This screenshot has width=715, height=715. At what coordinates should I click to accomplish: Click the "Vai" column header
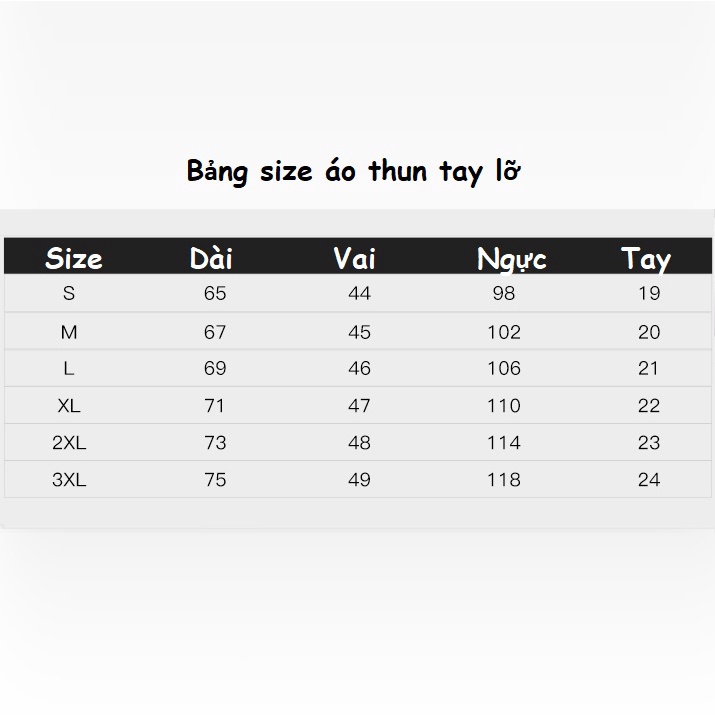pos(354,259)
